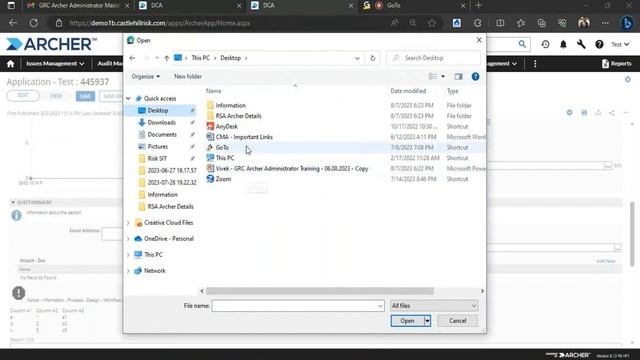
Task: Click the Up one level arrow in dialog
Action: point(167,58)
